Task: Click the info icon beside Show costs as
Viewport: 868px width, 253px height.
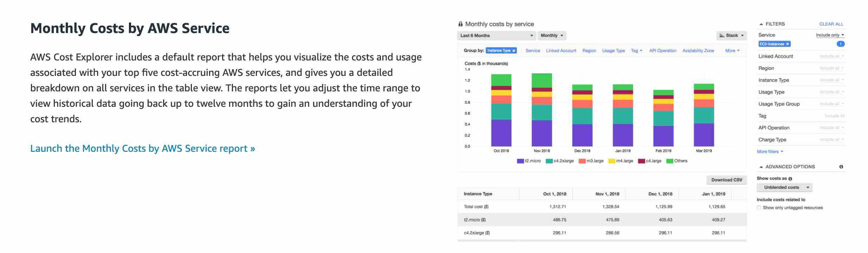Action: 790,179
